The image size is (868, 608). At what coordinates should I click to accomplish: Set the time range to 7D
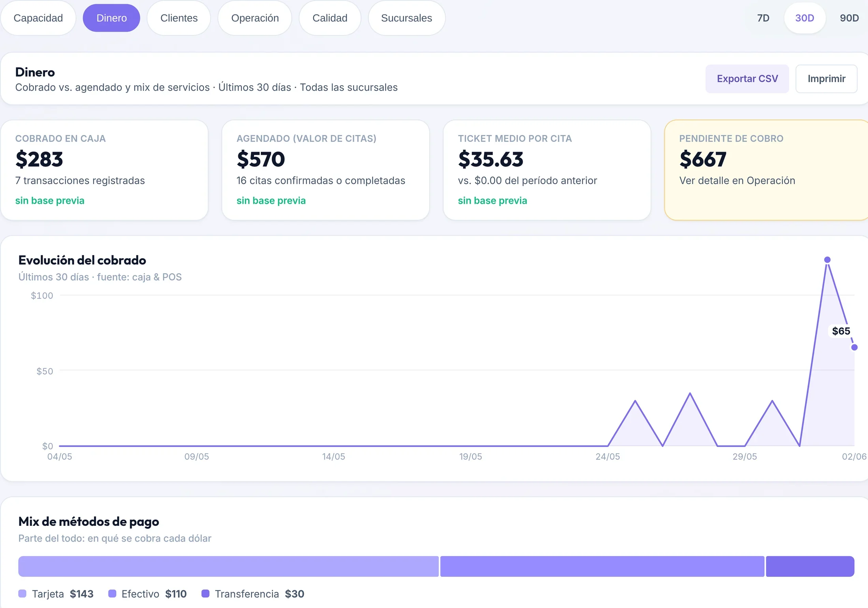tap(763, 18)
